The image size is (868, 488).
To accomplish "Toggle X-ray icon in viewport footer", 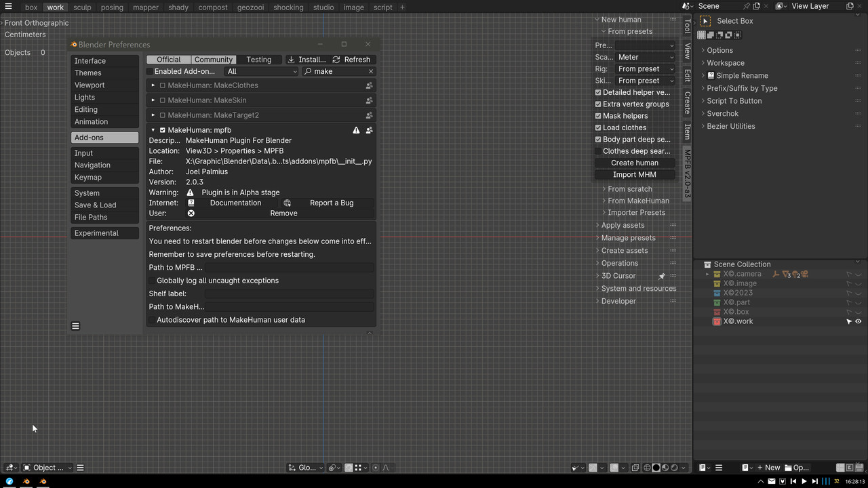I will pos(635,468).
